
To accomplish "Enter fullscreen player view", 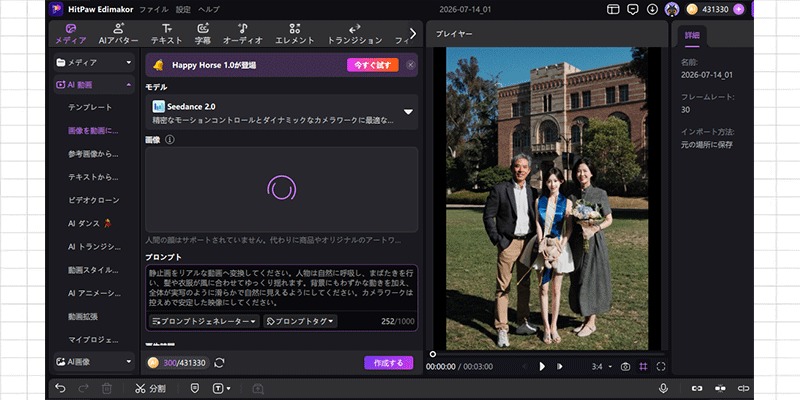I will 661,366.
